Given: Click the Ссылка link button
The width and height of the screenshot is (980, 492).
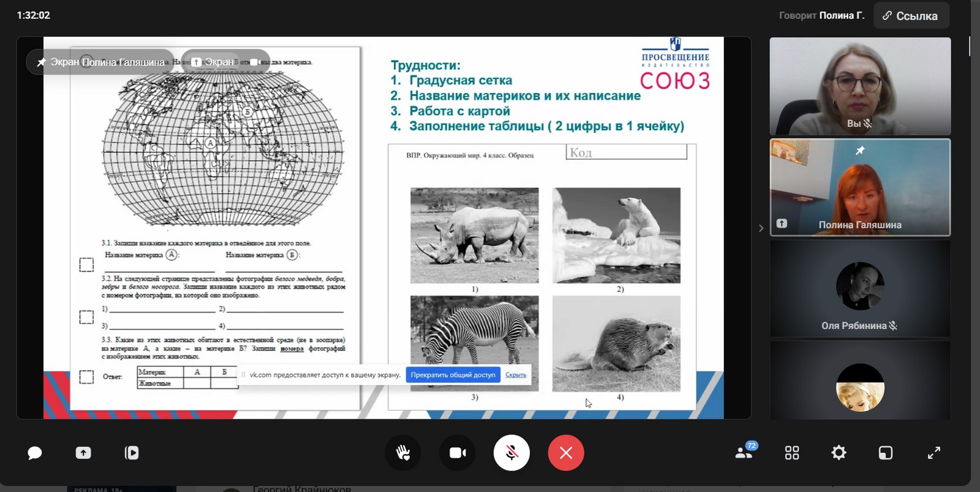Looking at the screenshot, I should click(x=911, y=16).
